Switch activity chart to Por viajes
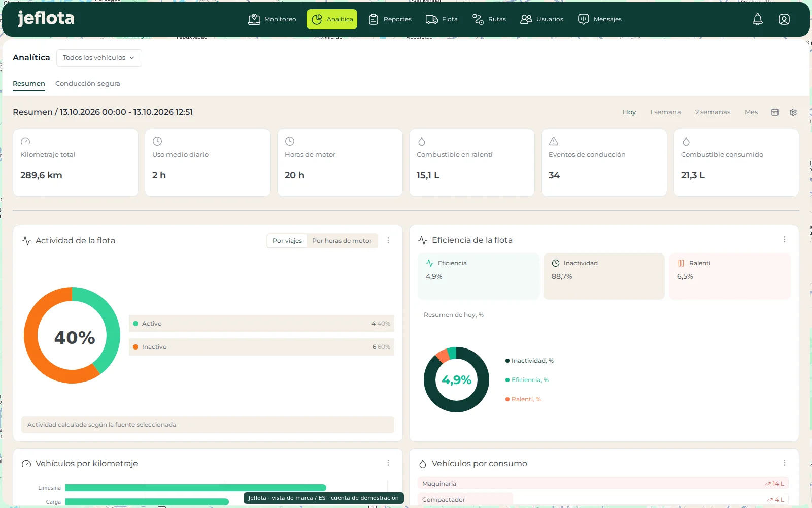This screenshot has width=812, height=508. click(x=287, y=241)
